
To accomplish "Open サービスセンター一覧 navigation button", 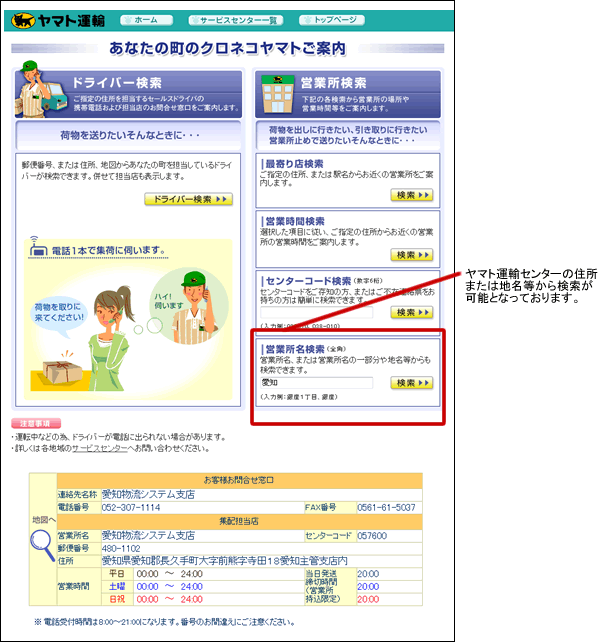I will point(235,20).
